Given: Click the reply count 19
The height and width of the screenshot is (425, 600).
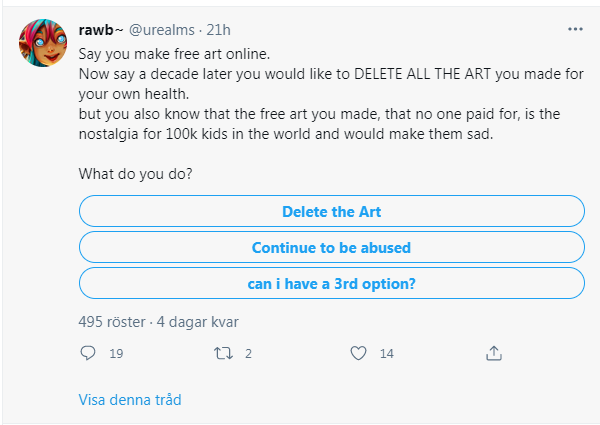Looking at the screenshot, I should (116, 353).
